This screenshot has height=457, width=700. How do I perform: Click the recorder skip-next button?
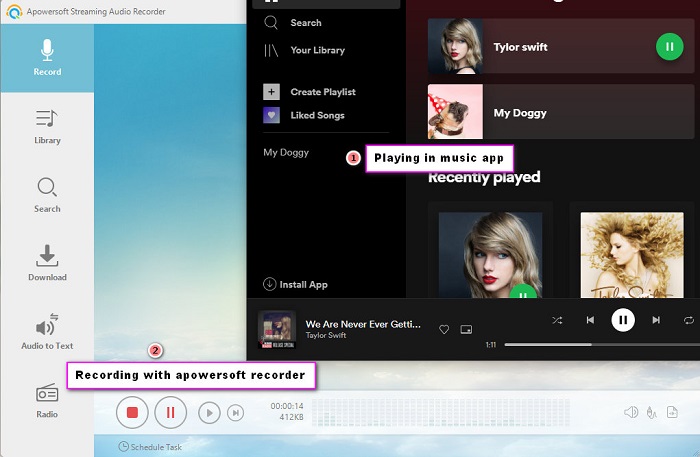pos(235,413)
